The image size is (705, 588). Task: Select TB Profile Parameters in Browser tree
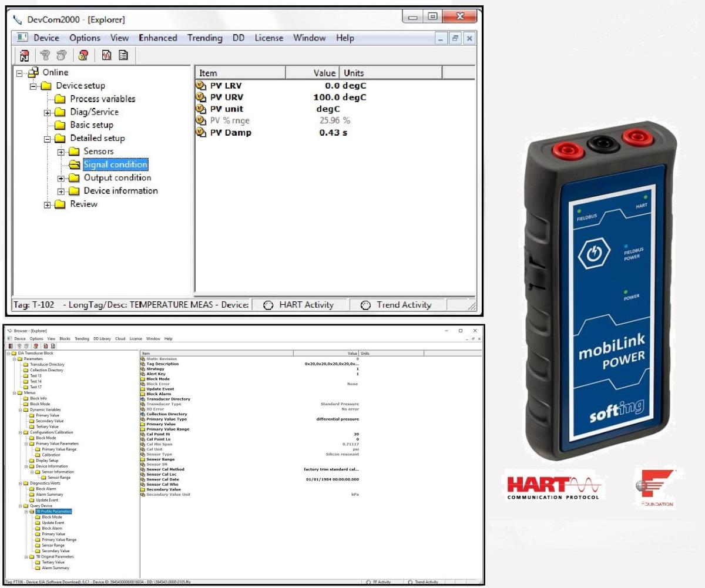click(x=53, y=512)
